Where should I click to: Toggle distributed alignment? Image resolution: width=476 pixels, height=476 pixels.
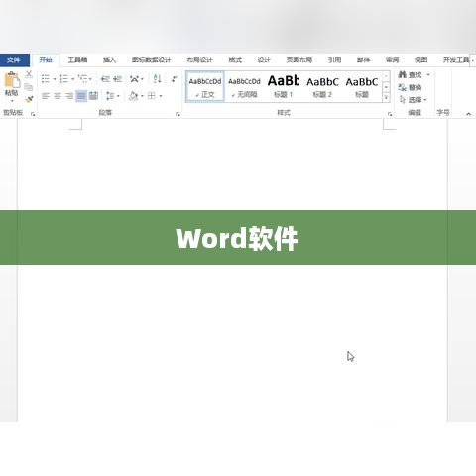93,96
